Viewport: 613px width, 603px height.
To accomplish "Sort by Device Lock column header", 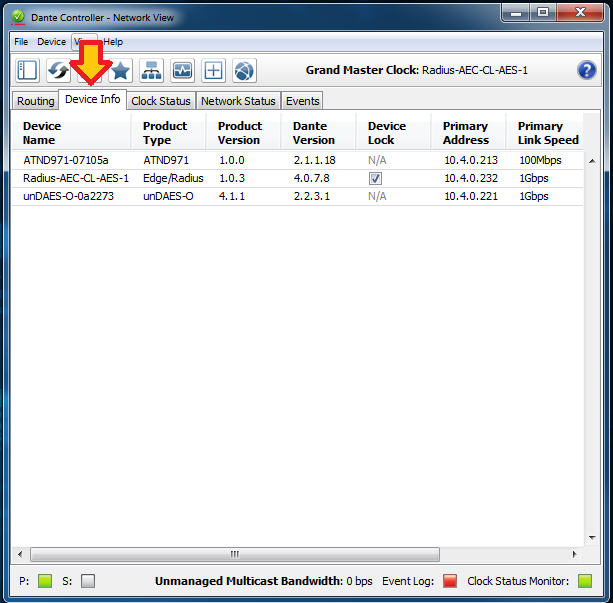I will tap(394, 133).
